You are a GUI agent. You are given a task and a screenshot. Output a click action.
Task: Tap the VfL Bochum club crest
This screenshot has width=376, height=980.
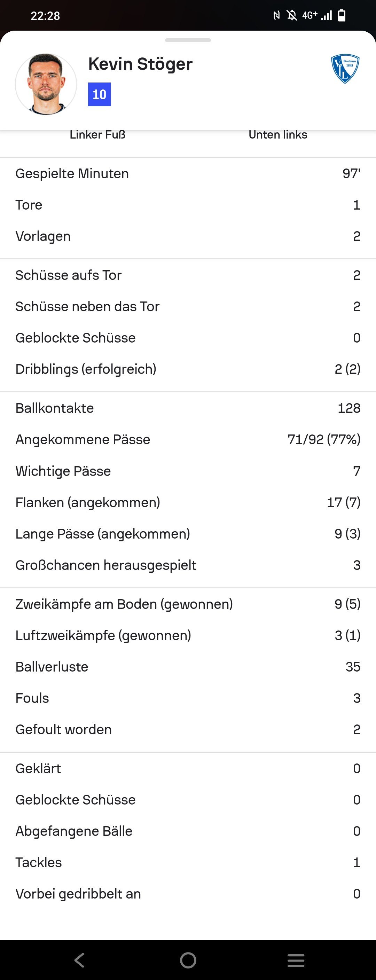[x=345, y=69]
